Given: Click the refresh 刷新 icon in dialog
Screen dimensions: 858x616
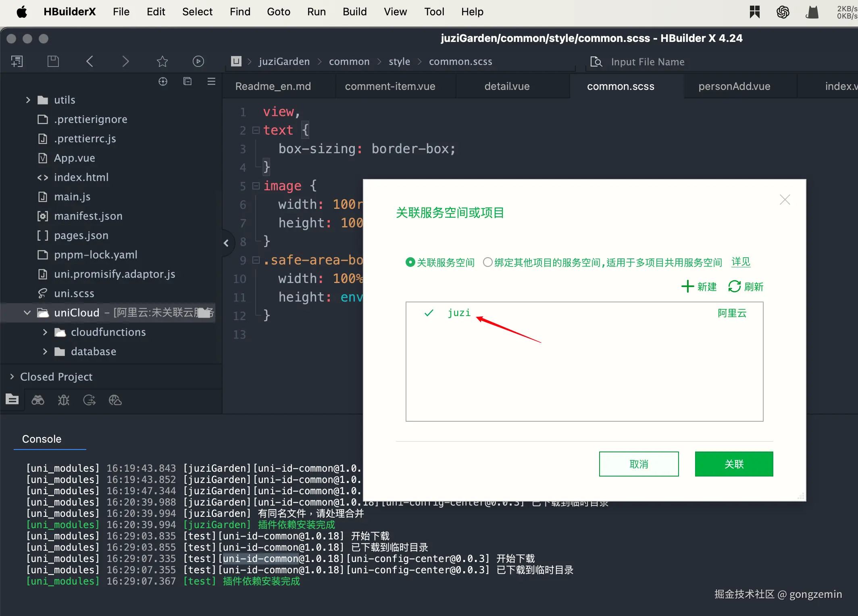Looking at the screenshot, I should (734, 287).
